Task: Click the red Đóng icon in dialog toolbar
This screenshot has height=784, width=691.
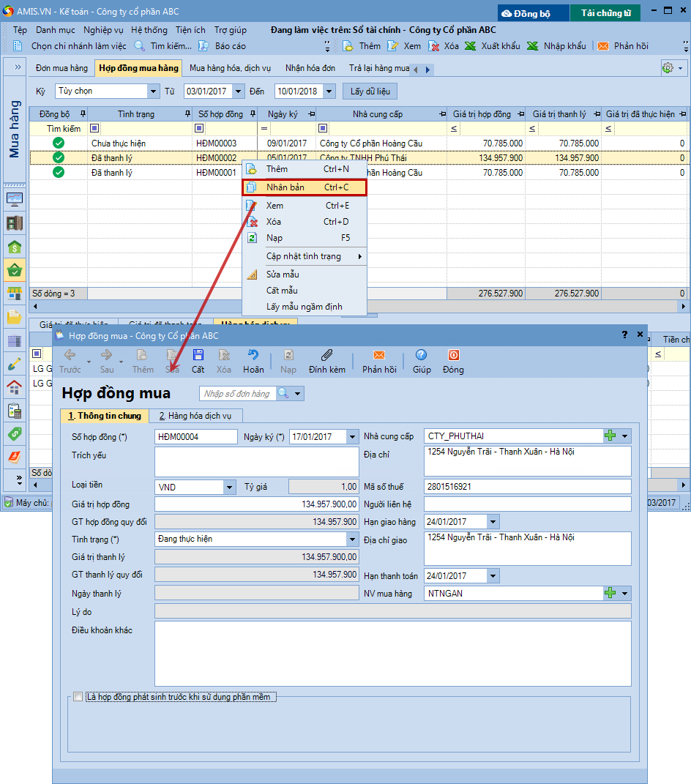Action: click(453, 355)
